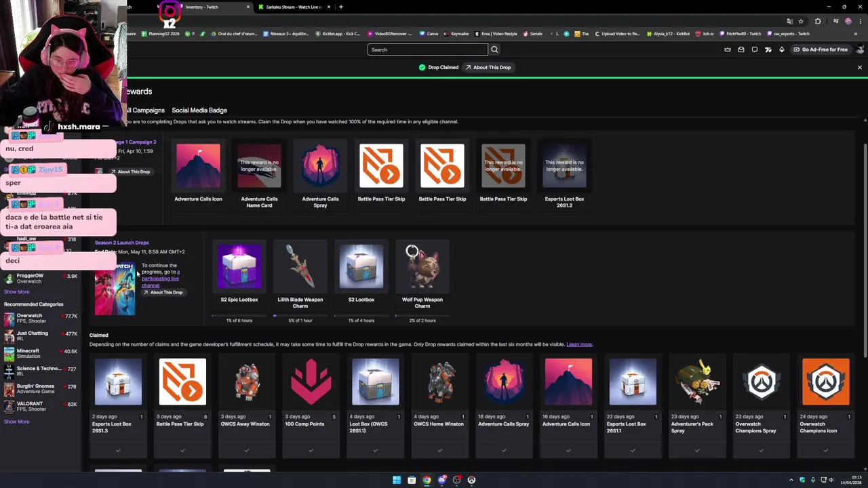Select Lilith Blade Weapon Charm reward
The width and height of the screenshot is (868, 488).
tap(300, 266)
